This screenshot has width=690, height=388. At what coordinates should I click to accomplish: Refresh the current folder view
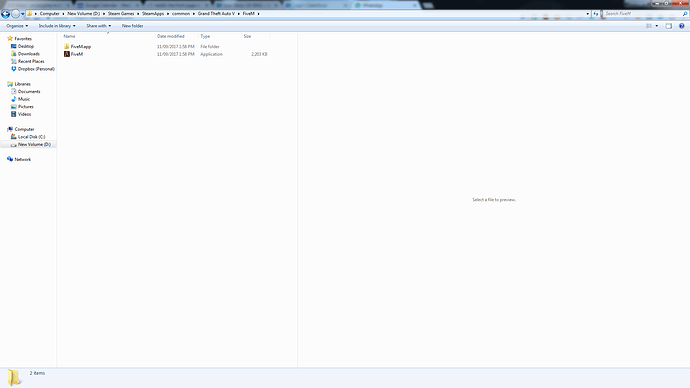pyautogui.click(x=595, y=14)
